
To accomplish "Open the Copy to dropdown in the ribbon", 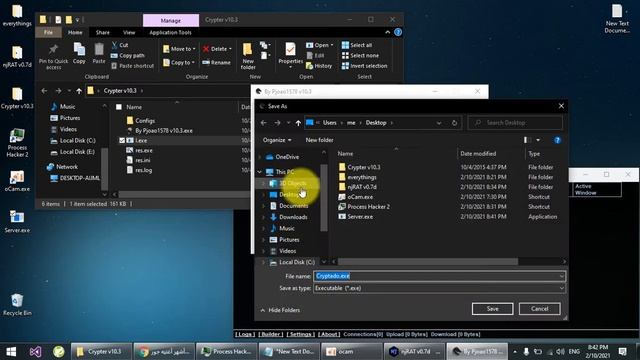I will (x=193, y=62).
